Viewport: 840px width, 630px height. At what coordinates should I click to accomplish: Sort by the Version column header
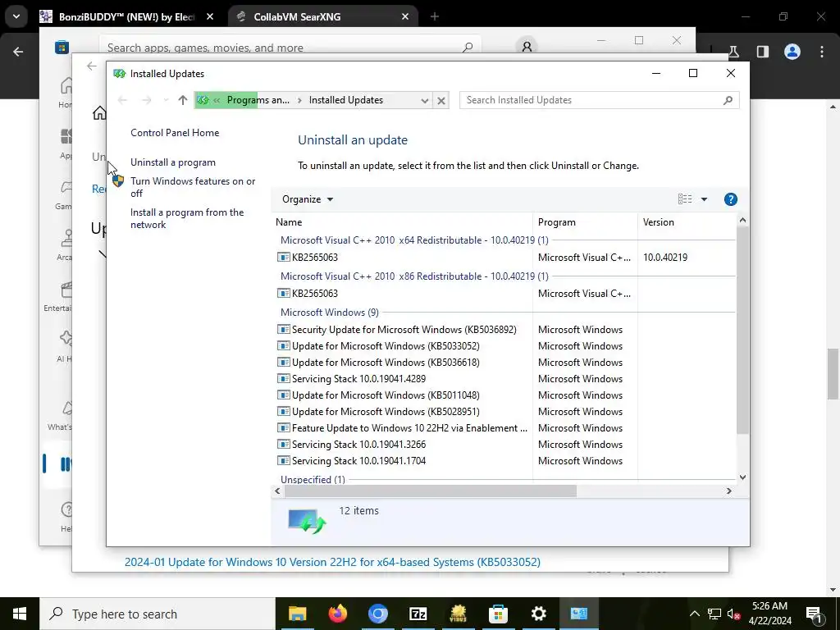click(x=687, y=222)
